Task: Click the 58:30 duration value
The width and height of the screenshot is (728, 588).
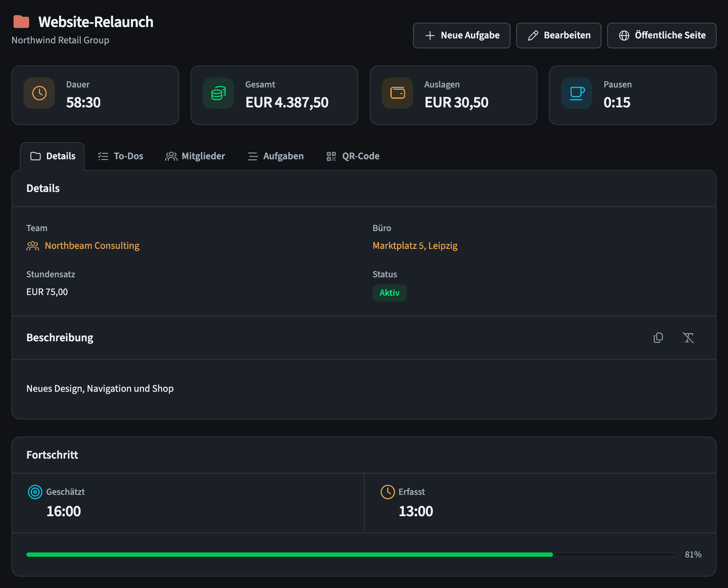Action: click(x=83, y=102)
